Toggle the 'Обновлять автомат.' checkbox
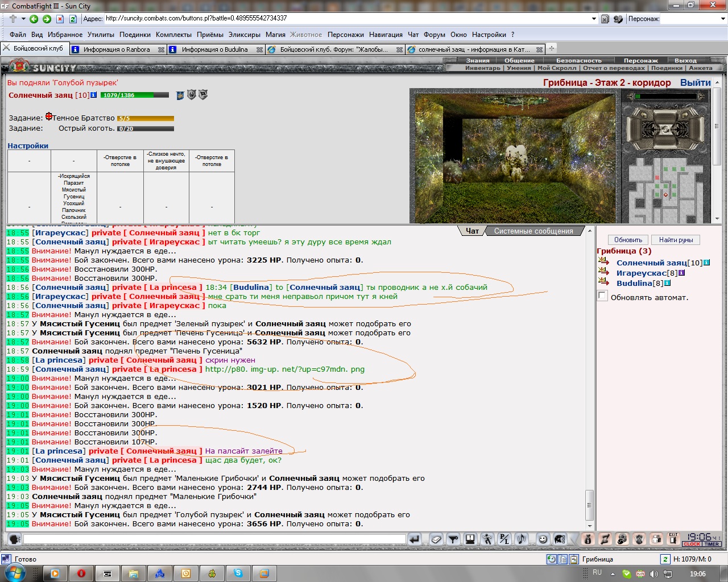This screenshot has height=582, width=728. pyautogui.click(x=602, y=296)
